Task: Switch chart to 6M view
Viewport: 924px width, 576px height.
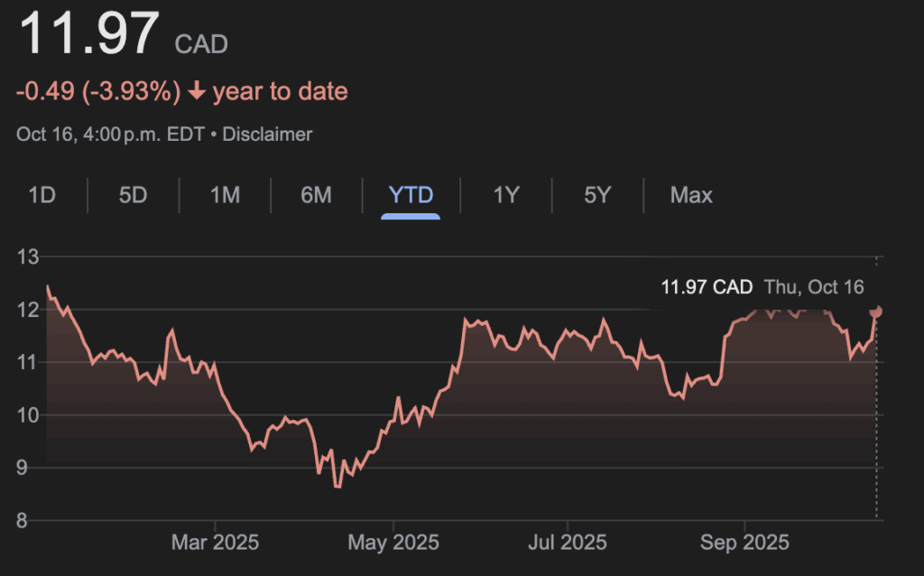Action: [316, 195]
